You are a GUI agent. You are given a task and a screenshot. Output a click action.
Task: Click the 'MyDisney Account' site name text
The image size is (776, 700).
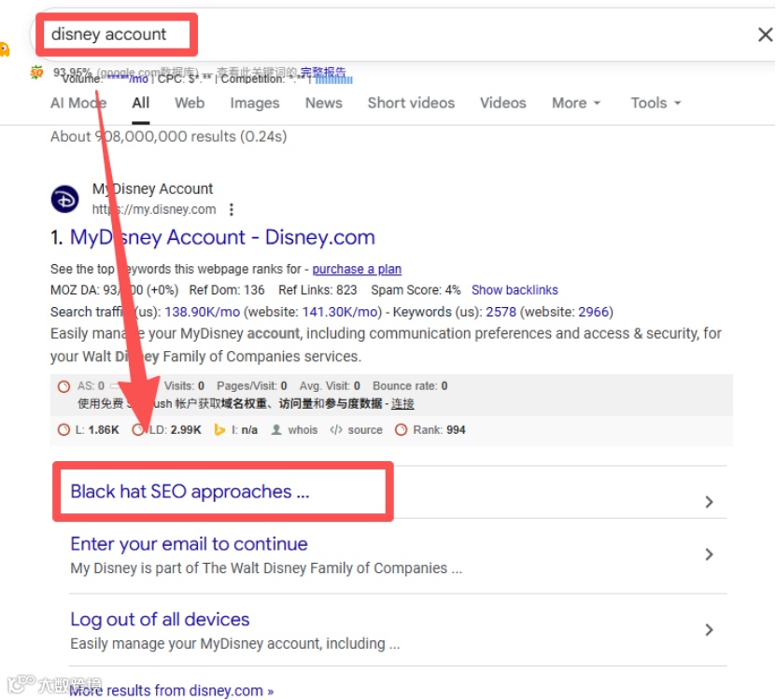tap(152, 189)
